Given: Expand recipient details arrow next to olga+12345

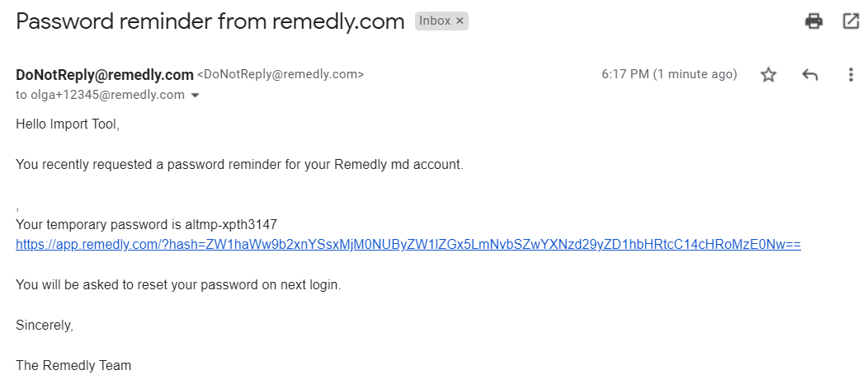Looking at the screenshot, I should 195,96.
